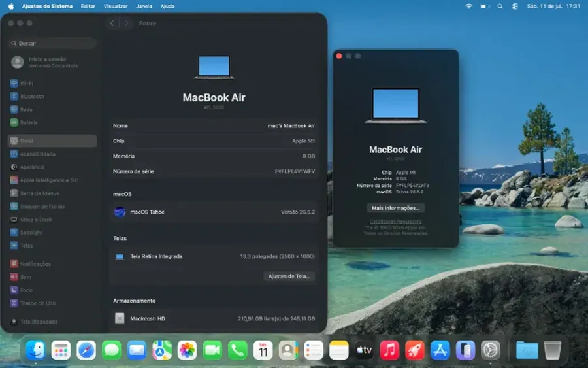Open System Settings from the Dock
The image size is (588, 368).
pos(491,350)
